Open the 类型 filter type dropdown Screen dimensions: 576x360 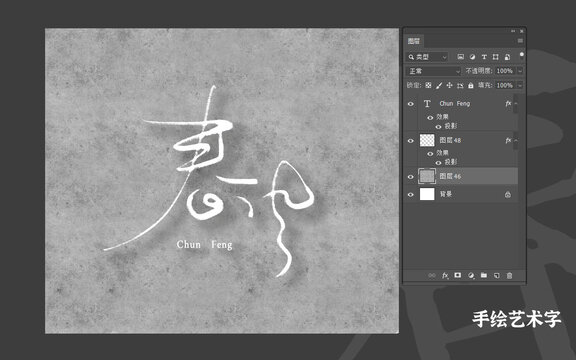click(x=427, y=57)
